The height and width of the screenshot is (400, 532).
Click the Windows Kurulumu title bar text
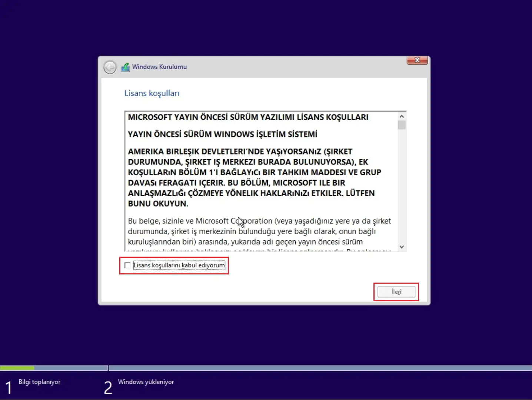point(159,67)
